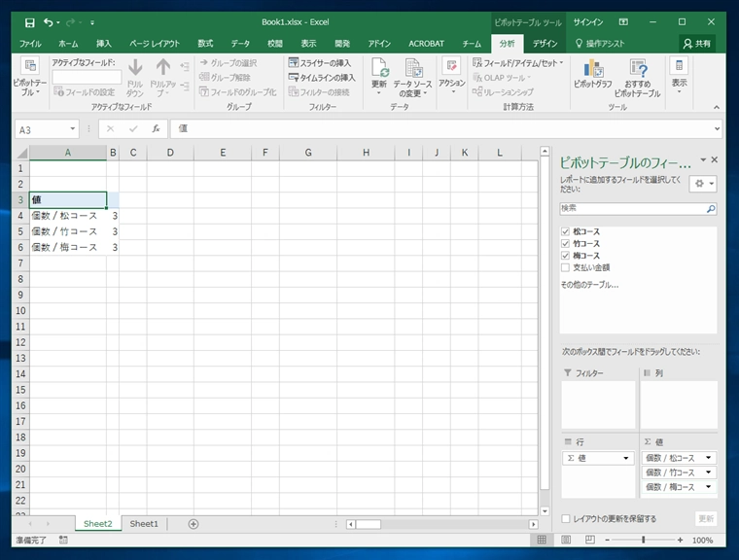Change the pivot data source
Screen dimensions: 739x560
coord(413,78)
